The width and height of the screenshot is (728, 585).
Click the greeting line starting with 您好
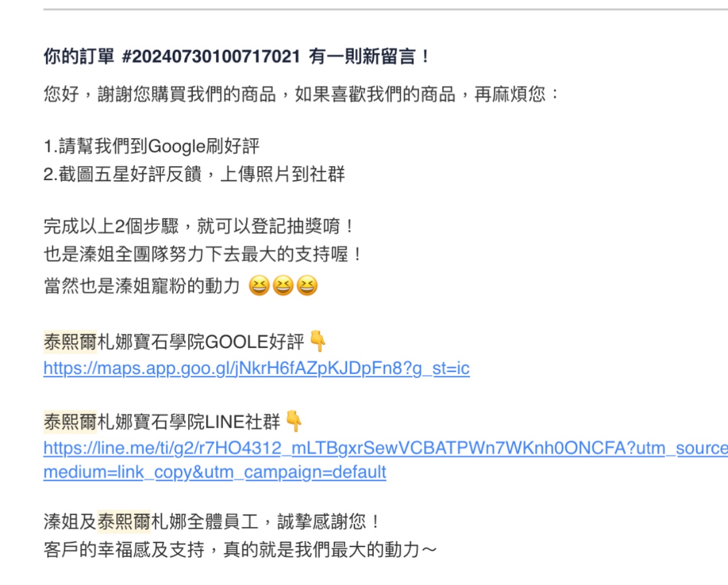pos(302,94)
